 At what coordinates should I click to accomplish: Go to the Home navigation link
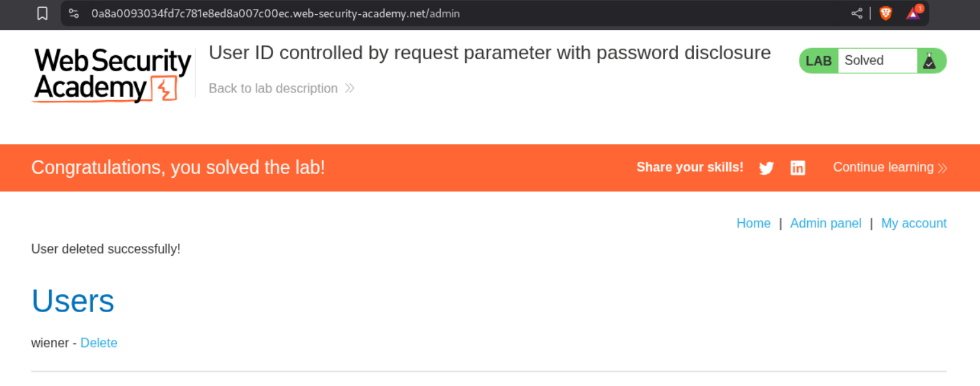tap(753, 224)
